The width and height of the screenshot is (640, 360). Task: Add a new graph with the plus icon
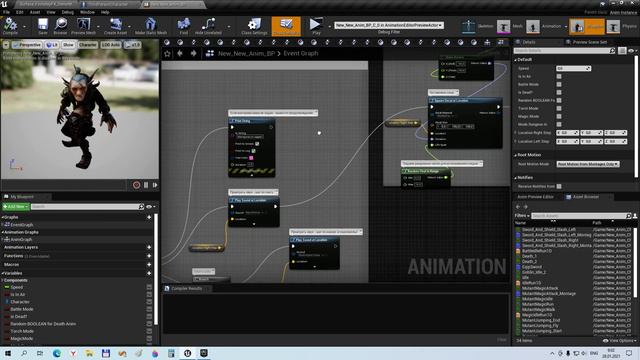coord(149,217)
